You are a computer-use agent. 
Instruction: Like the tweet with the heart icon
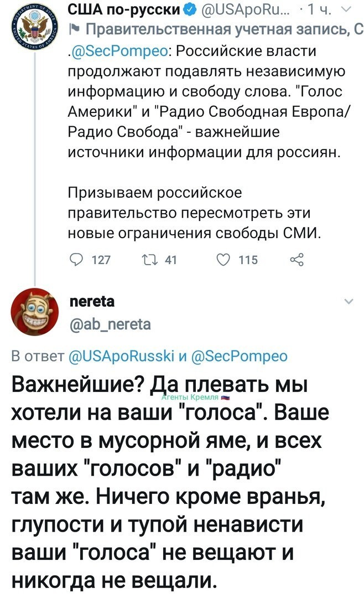(223, 260)
